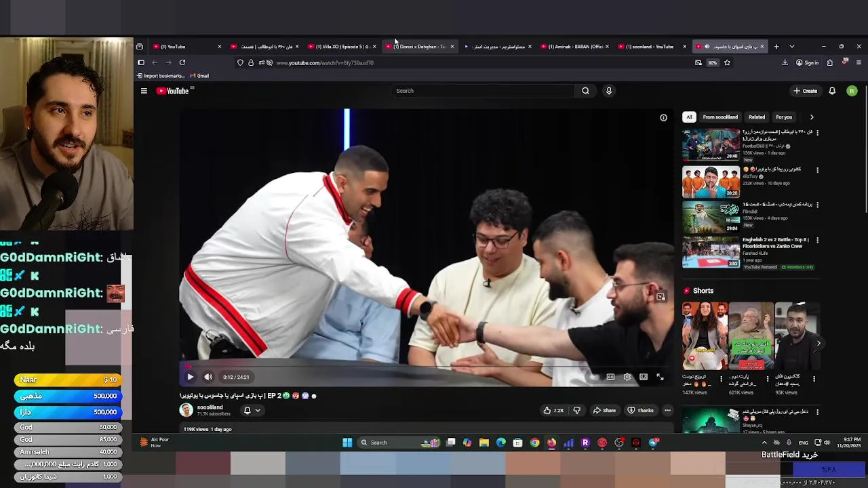The image size is (868, 488).
Task: Click the YouTube search magnifier button
Action: point(586,91)
